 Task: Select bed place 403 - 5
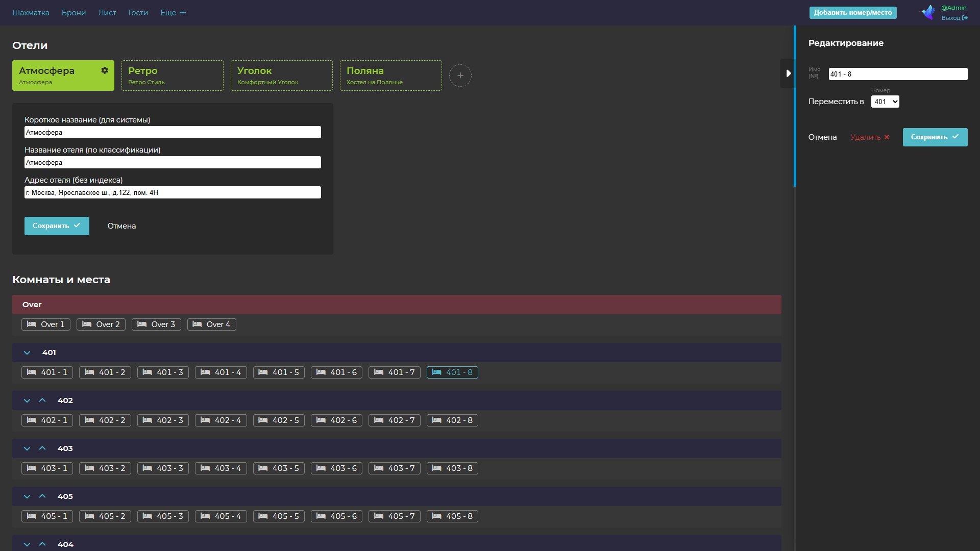279,468
